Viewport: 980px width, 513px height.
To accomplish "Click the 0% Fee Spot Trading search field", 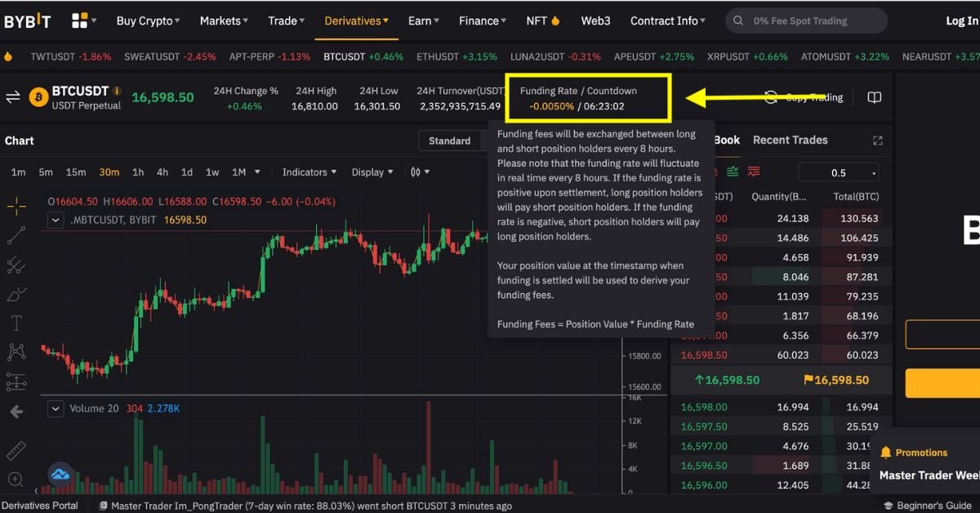I will tap(806, 20).
